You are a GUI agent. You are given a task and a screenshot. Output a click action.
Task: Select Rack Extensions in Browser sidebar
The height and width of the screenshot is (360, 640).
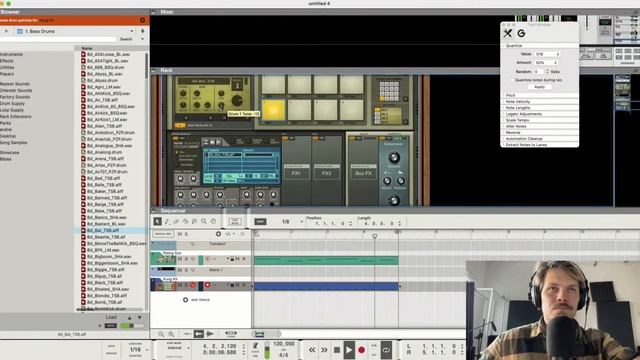pyautogui.click(x=15, y=116)
